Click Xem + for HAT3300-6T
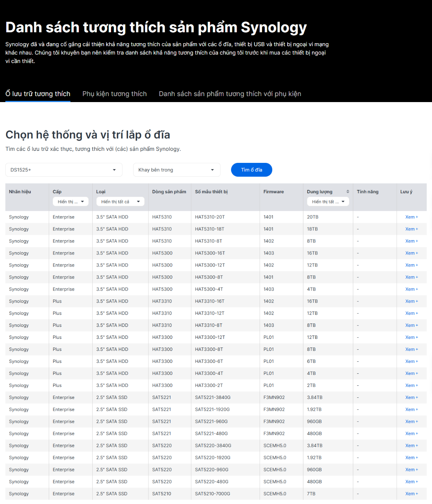The height and width of the screenshot is (504, 432). [411, 361]
